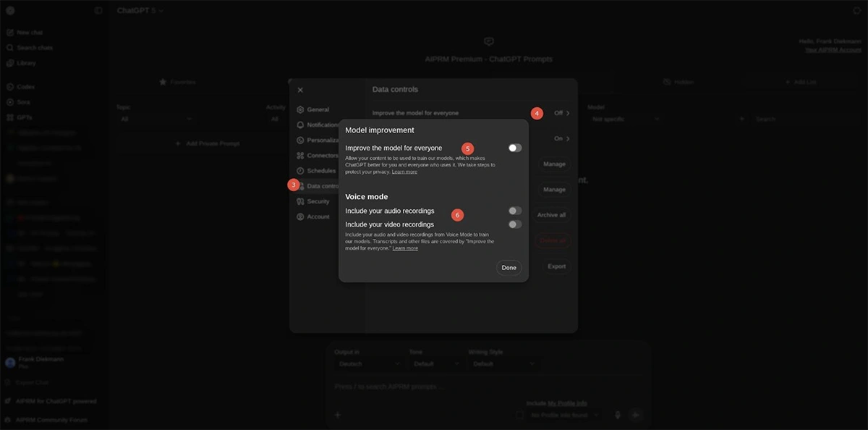Click the Add List tab
The height and width of the screenshot is (430, 868).
coord(801,82)
